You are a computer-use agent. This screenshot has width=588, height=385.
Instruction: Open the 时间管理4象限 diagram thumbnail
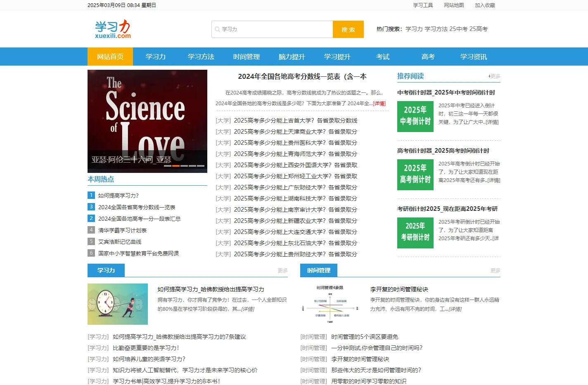[330, 304]
